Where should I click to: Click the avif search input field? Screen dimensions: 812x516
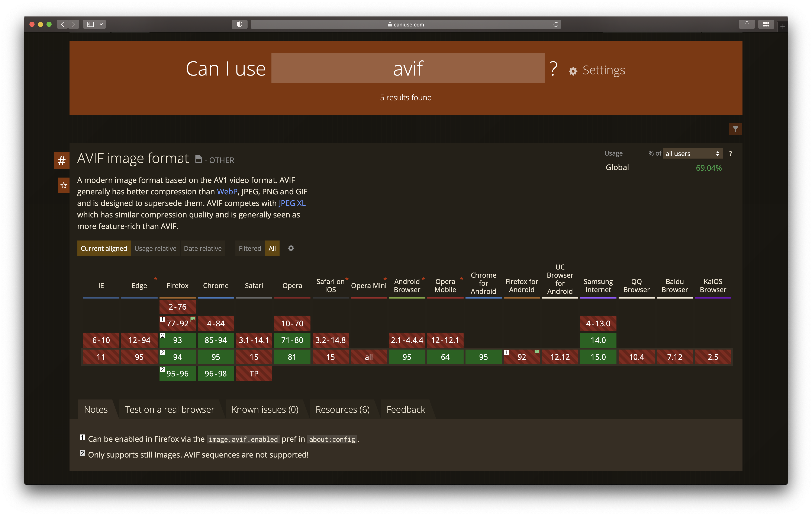click(x=408, y=69)
